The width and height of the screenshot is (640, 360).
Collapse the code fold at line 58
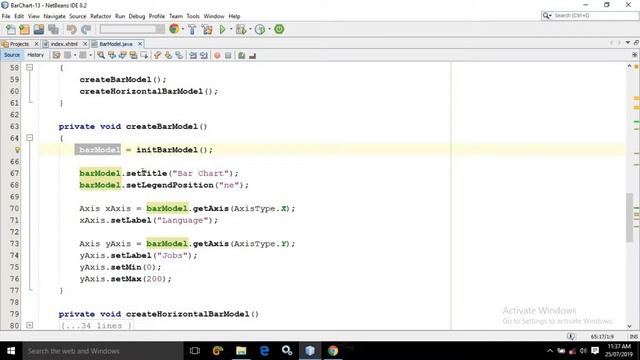point(29,67)
